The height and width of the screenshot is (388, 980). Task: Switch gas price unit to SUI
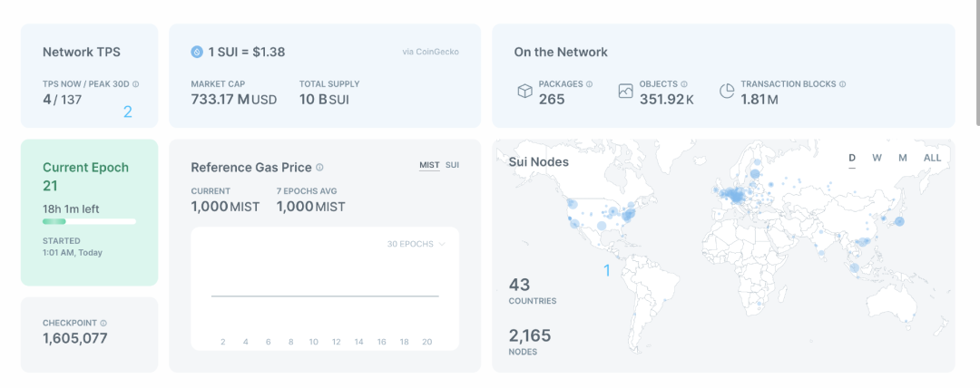coord(452,165)
